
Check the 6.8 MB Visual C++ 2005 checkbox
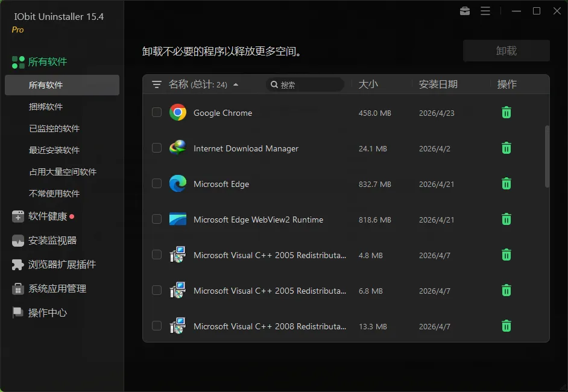click(157, 290)
